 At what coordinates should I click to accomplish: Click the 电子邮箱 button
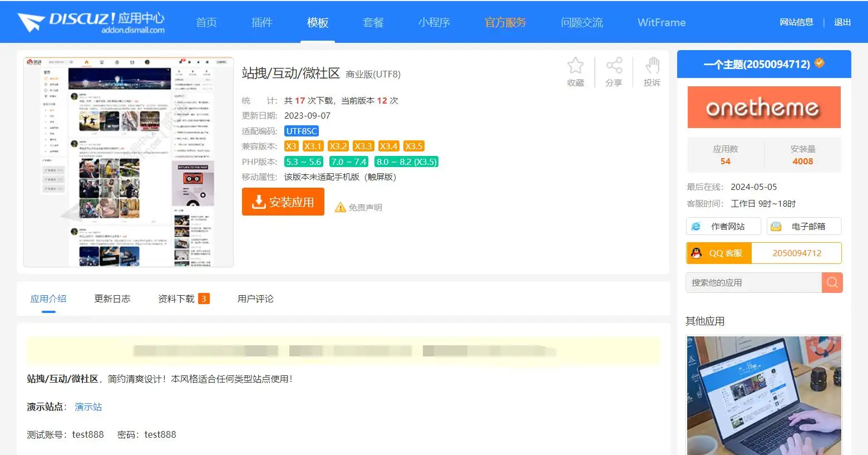(x=804, y=226)
